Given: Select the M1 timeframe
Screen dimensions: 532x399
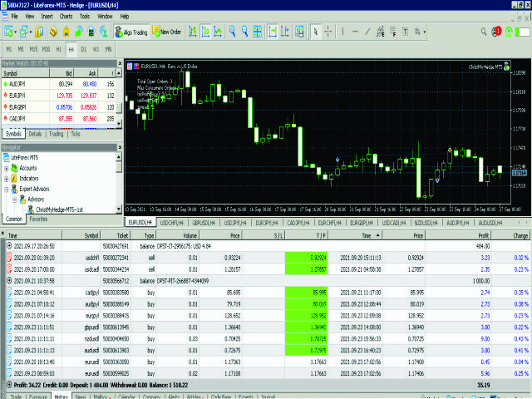Looking at the screenshot, I should coord(9,50).
